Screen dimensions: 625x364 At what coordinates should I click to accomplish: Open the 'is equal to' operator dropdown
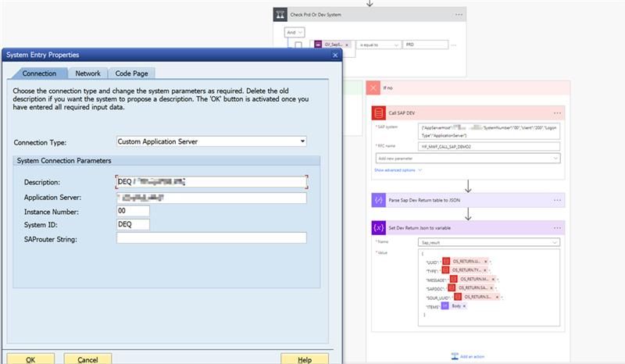point(378,45)
